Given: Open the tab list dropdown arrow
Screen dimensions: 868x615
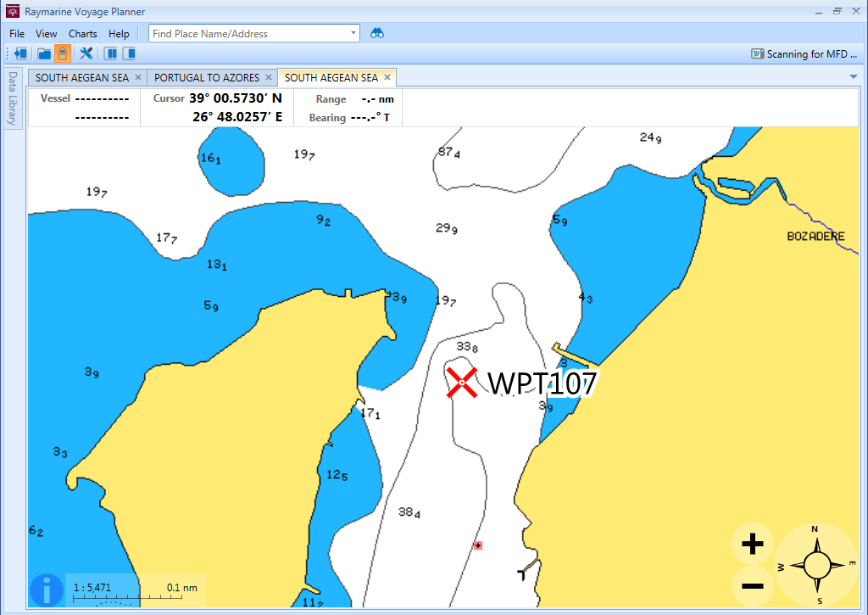Looking at the screenshot, I should pos(853,76).
